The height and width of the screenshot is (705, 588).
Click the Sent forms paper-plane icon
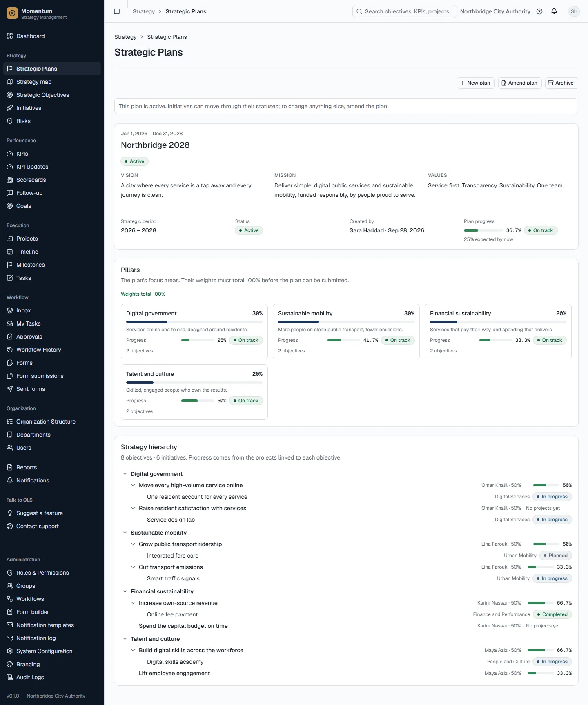(x=10, y=389)
